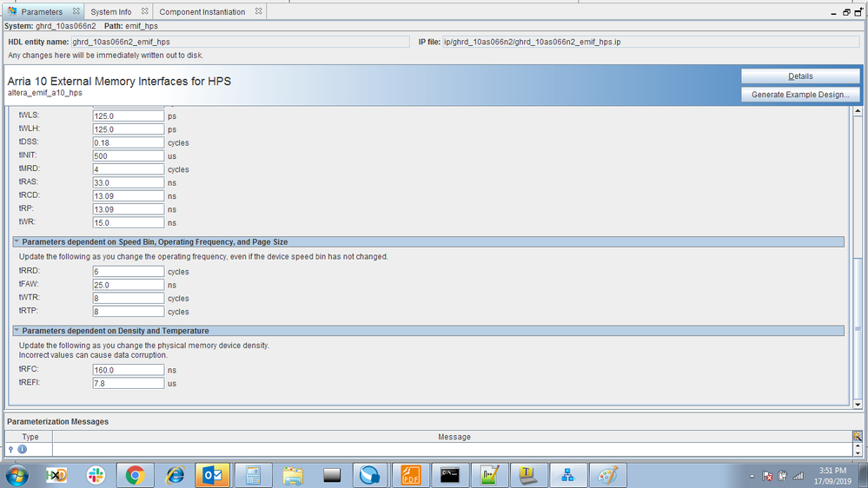Open the yellow T laptop app icon
Viewport: 868px width, 488px height.
point(528,475)
